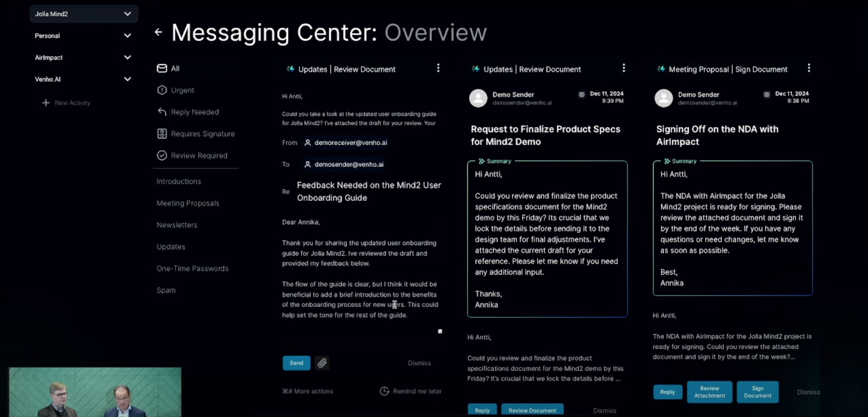Expand the Personal section chevron
Image resolution: width=868 pixels, height=417 pixels.
pyautogui.click(x=128, y=36)
